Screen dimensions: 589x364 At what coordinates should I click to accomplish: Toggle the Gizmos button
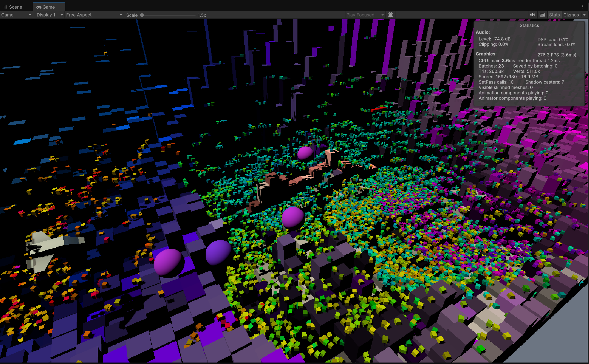tap(571, 15)
